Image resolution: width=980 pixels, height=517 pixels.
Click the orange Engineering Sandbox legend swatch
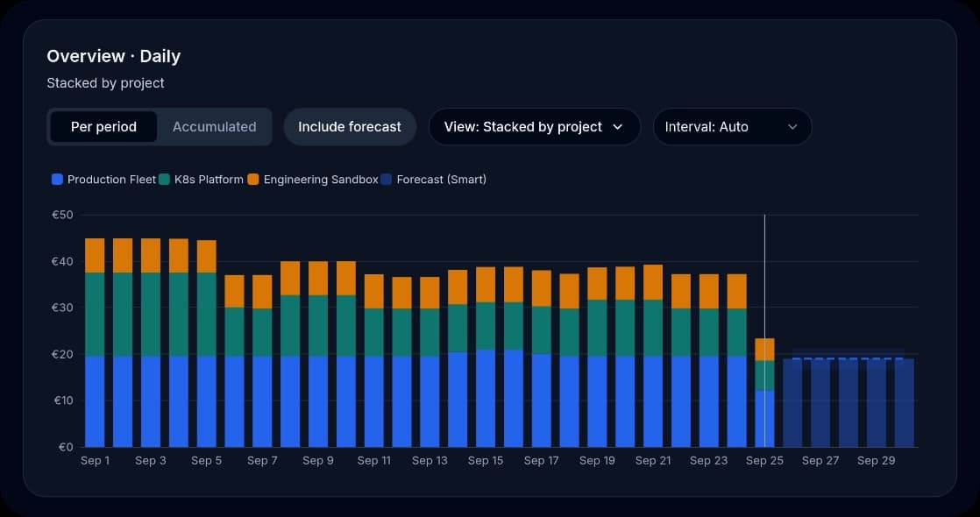[x=253, y=180]
